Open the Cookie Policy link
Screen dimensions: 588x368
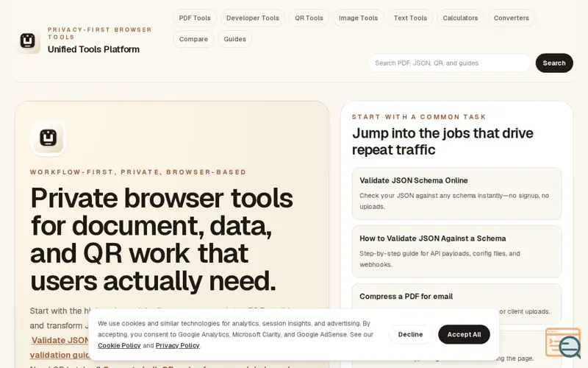point(119,345)
